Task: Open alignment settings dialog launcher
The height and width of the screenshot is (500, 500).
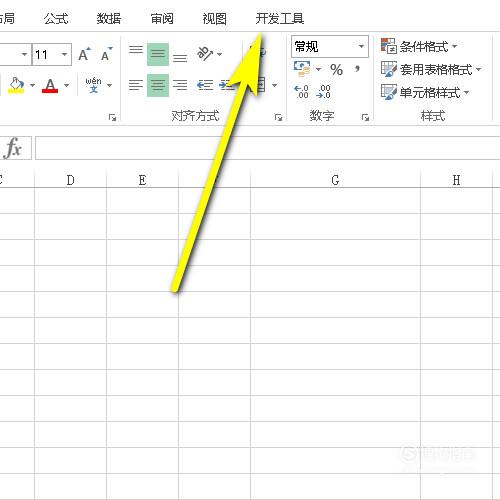Action: 278,117
